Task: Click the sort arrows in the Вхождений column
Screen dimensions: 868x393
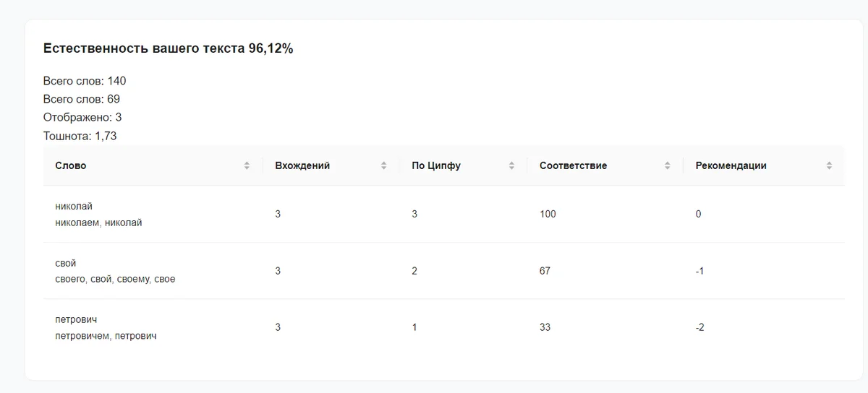Action: point(383,165)
